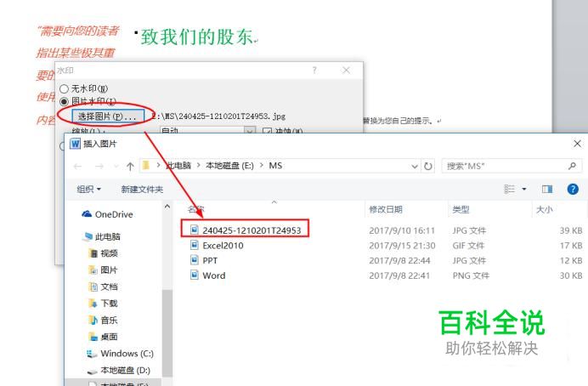Image resolution: width=588 pixels, height=386 pixels.
Task: Sort by 大小 size column header
Action: 545,209
